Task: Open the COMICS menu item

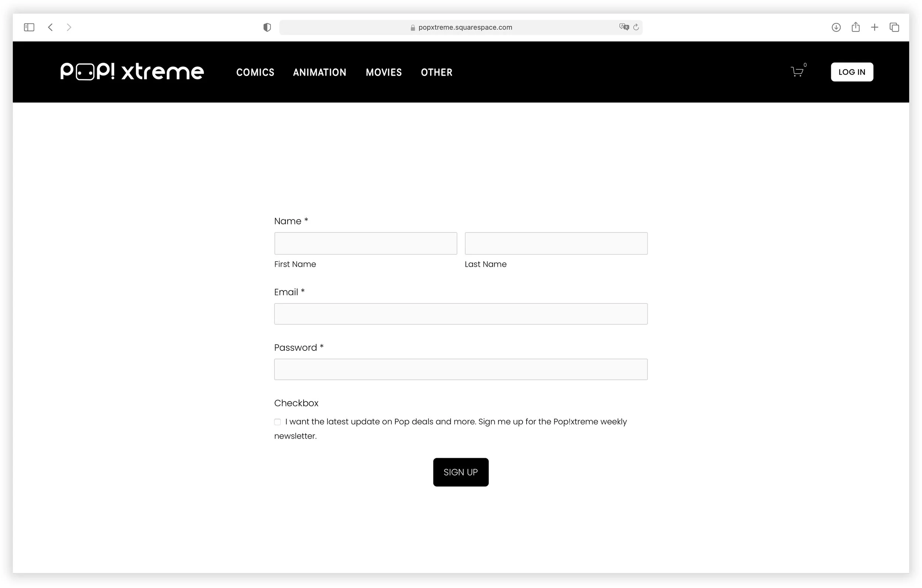Action: (x=255, y=72)
